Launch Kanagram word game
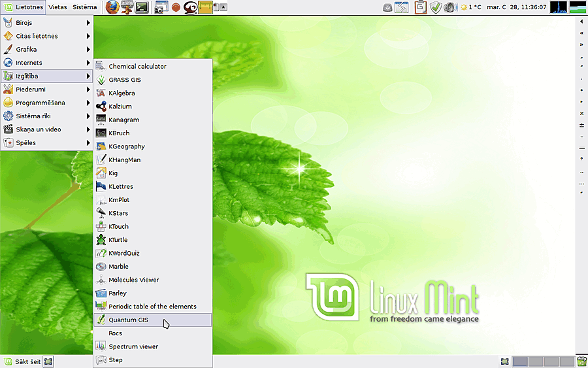The height and width of the screenshot is (368, 588). [153, 120]
